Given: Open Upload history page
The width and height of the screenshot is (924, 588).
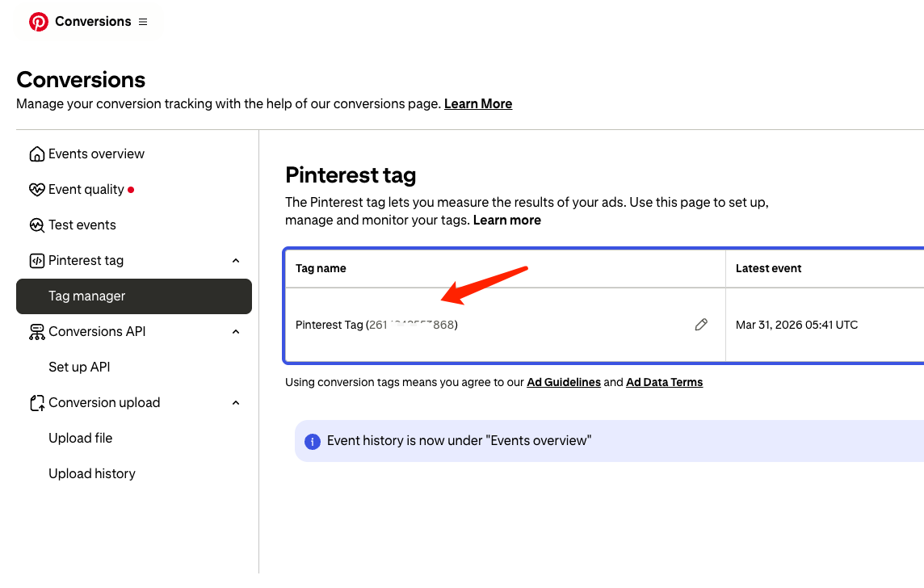Looking at the screenshot, I should click(92, 473).
